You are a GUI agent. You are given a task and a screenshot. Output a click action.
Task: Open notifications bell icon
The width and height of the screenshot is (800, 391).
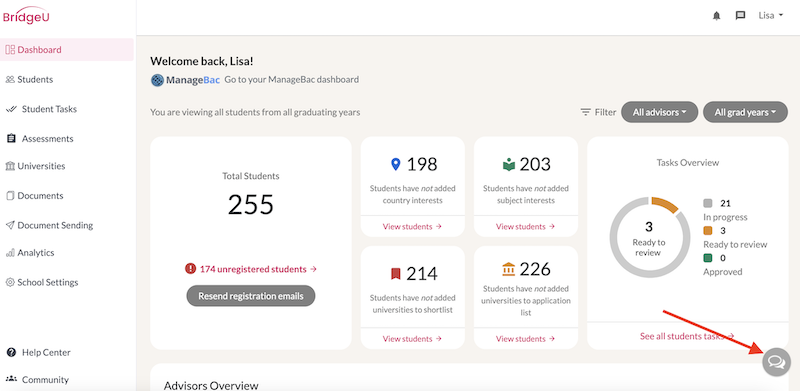coord(716,16)
